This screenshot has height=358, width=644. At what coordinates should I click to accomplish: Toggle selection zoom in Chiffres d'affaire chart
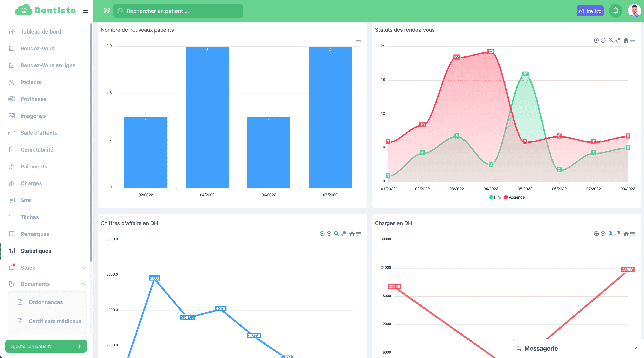coord(337,234)
